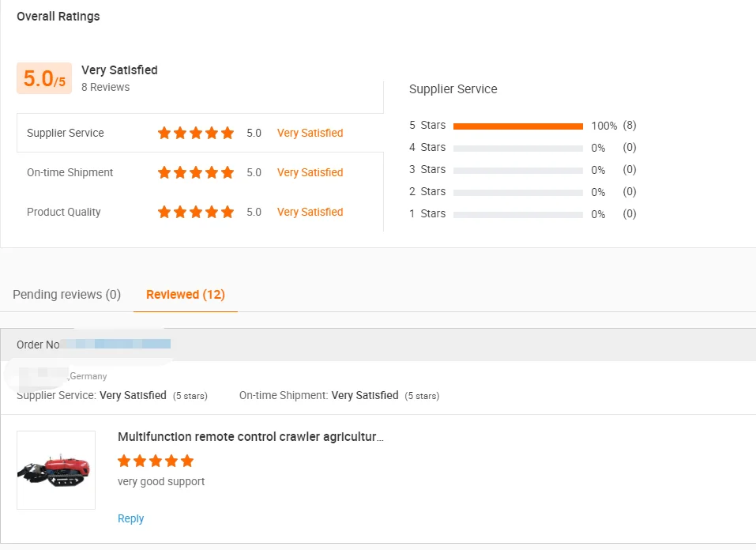
Task: Reply to the "very good support" review
Action: pos(130,518)
